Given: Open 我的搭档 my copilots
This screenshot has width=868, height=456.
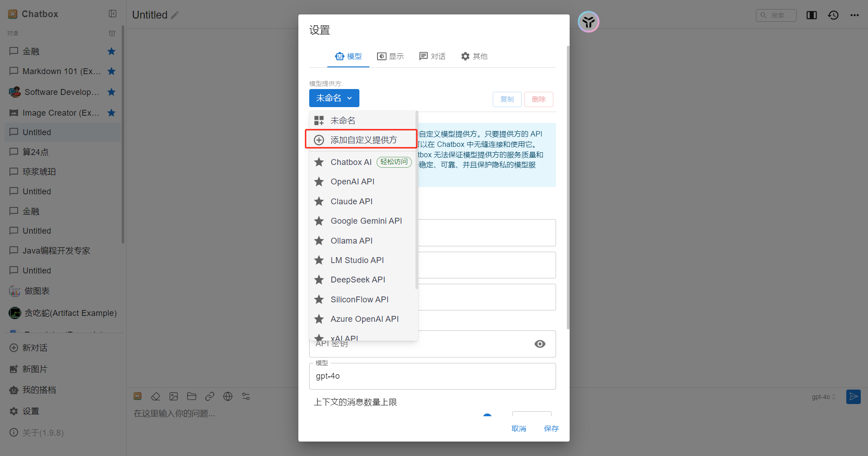Looking at the screenshot, I should [62, 390].
